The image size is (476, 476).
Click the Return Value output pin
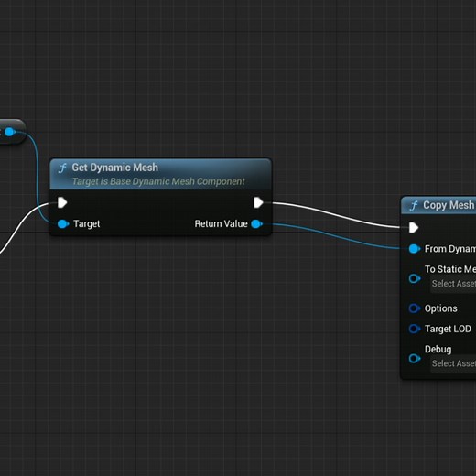click(x=256, y=224)
